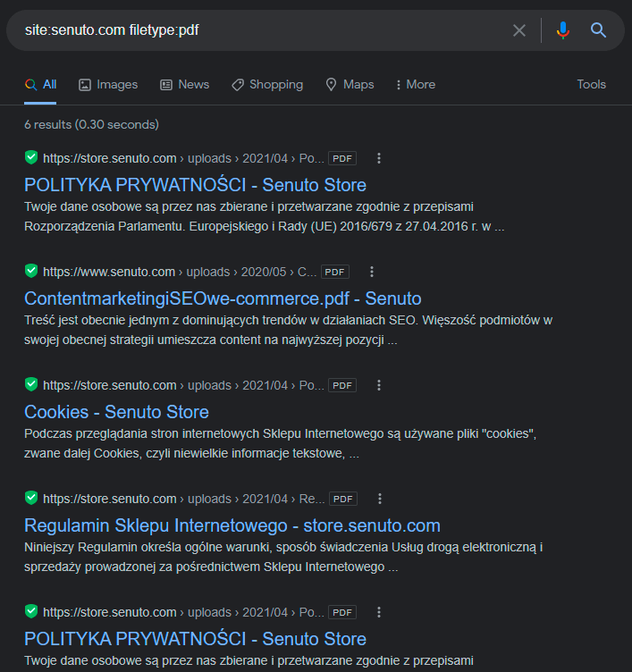Screen dimensions: 632x672
Task: Clear the search query with X icon
Action: click(x=519, y=30)
